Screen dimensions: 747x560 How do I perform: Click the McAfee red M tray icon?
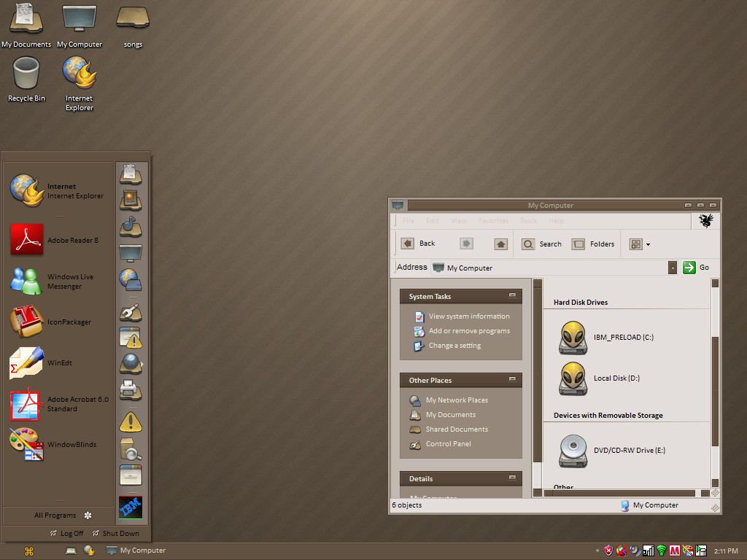pos(675,551)
